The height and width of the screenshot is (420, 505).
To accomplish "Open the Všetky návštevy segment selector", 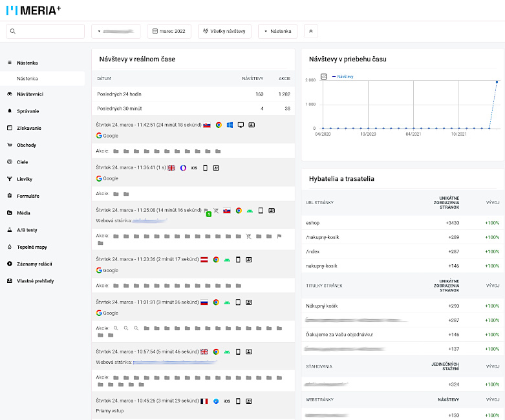I will (224, 31).
